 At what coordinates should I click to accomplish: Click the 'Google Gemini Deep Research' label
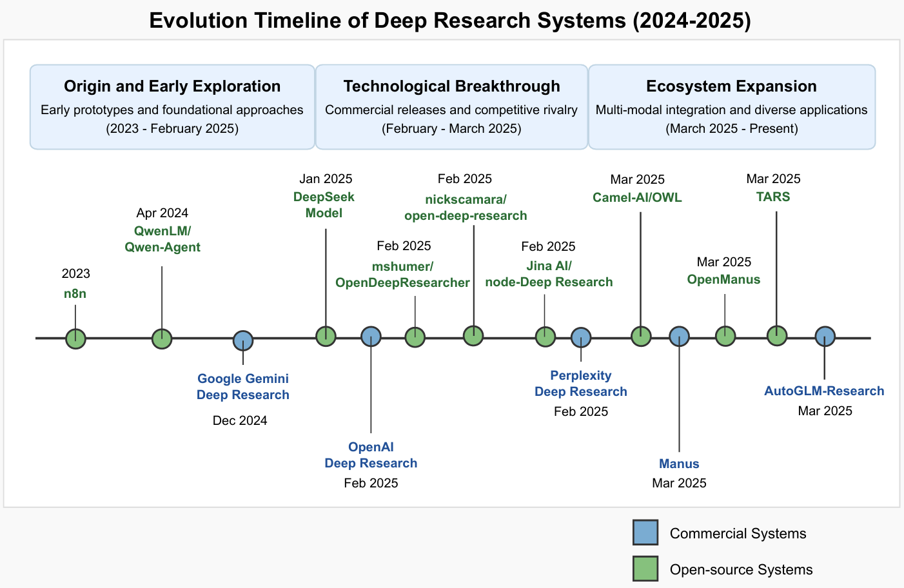point(243,387)
